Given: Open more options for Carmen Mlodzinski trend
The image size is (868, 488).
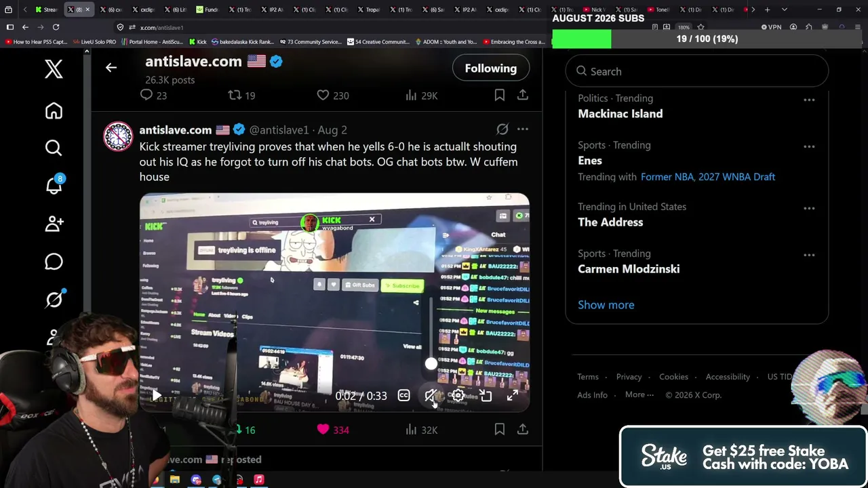Looking at the screenshot, I should pos(809,255).
